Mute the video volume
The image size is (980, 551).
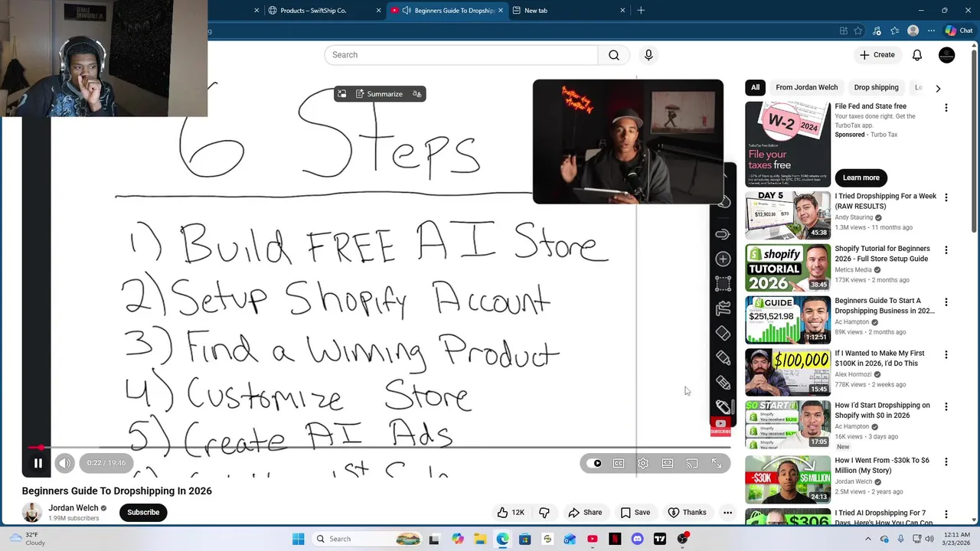pos(65,463)
